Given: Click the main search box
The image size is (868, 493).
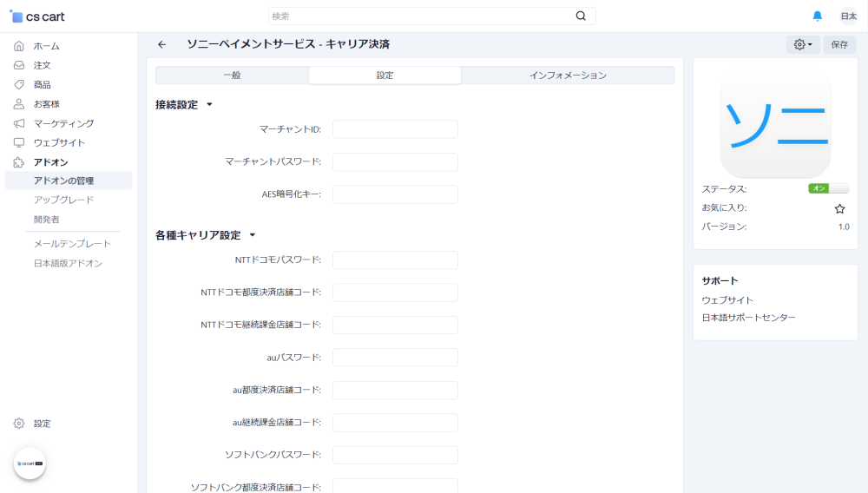Looking at the screenshot, I should click(x=431, y=16).
